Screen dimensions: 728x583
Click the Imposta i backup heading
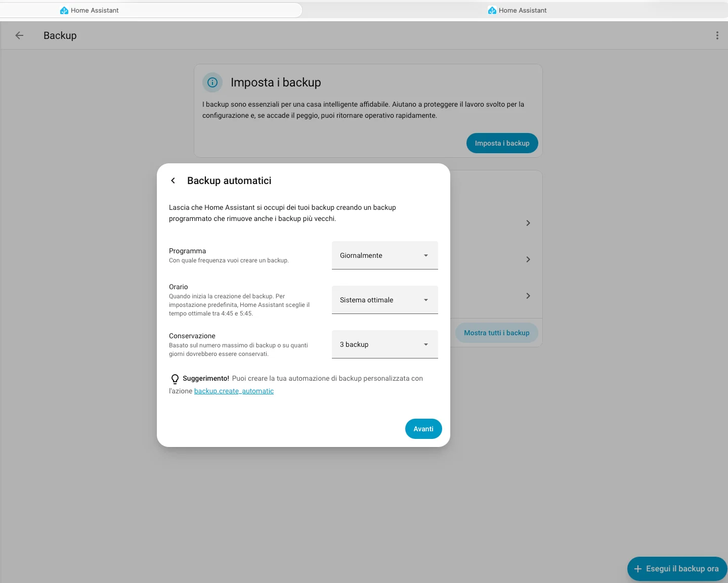[276, 82]
